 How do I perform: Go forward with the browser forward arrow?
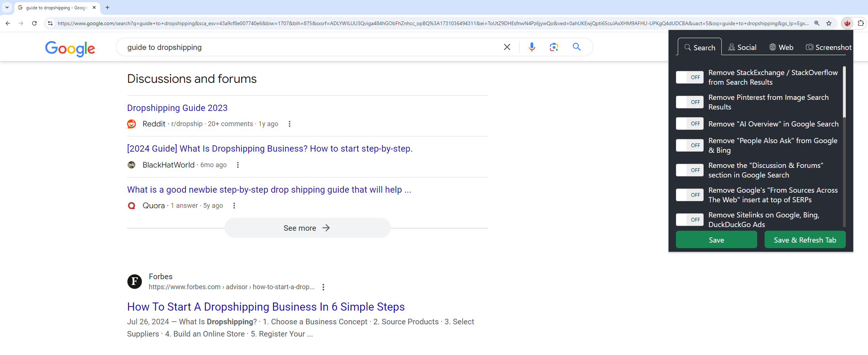click(21, 23)
